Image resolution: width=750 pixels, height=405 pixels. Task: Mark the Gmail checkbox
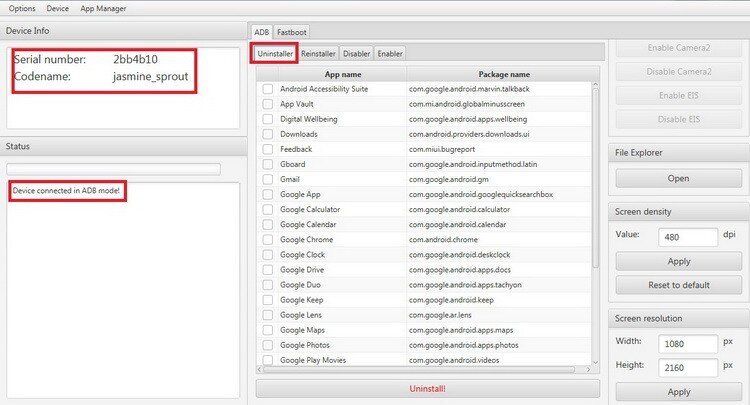tap(268, 179)
